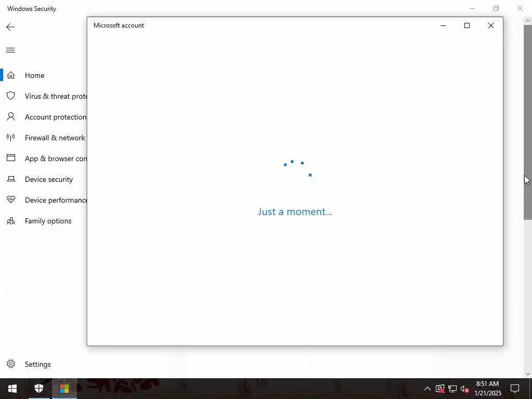Click the security alert tray icon
The image size is (532, 399).
[x=440, y=389]
